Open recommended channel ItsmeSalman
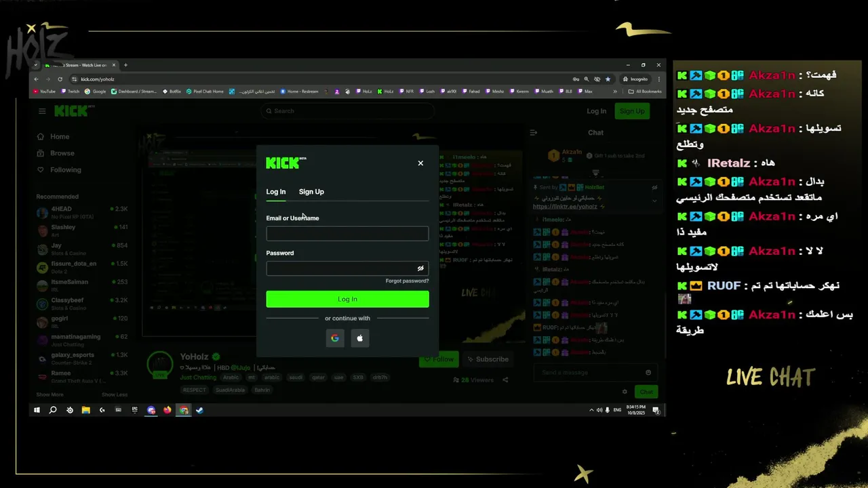 81,285
